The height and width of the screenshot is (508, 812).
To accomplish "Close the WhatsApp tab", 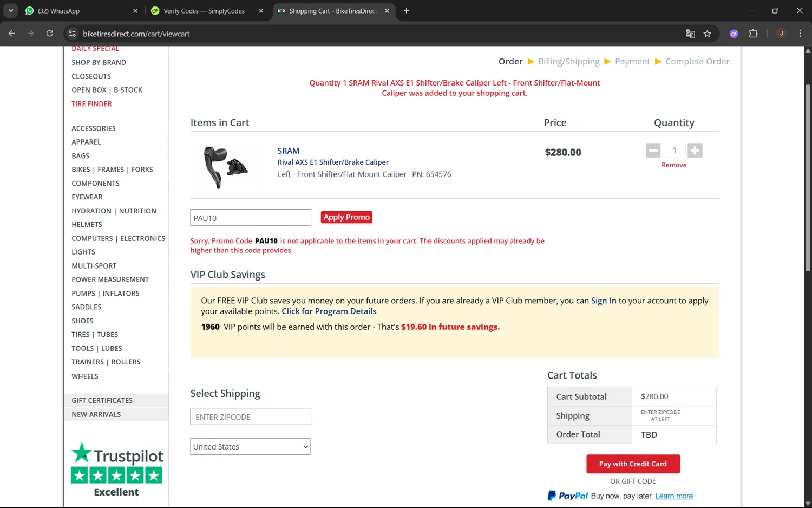I will click(135, 11).
